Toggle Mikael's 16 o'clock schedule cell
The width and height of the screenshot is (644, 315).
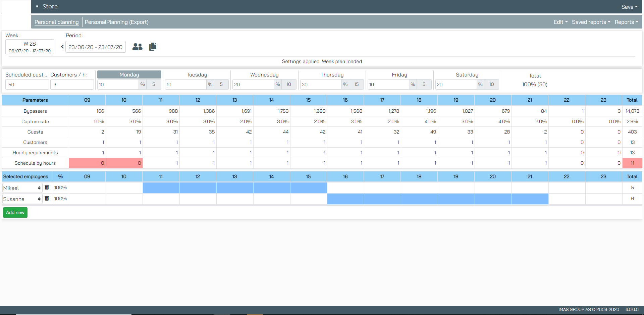pyautogui.click(x=345, y=188)
